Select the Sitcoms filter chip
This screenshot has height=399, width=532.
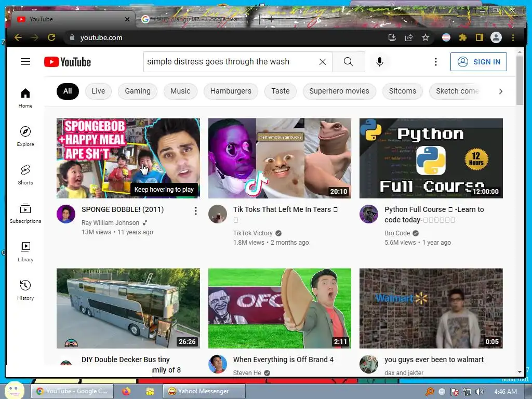403,91
